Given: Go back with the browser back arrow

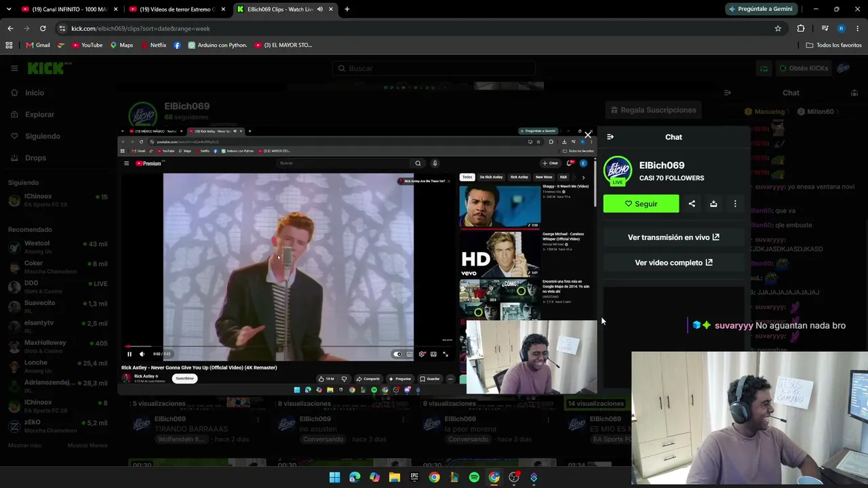Looking at the screenshot, I should (10, 28).
